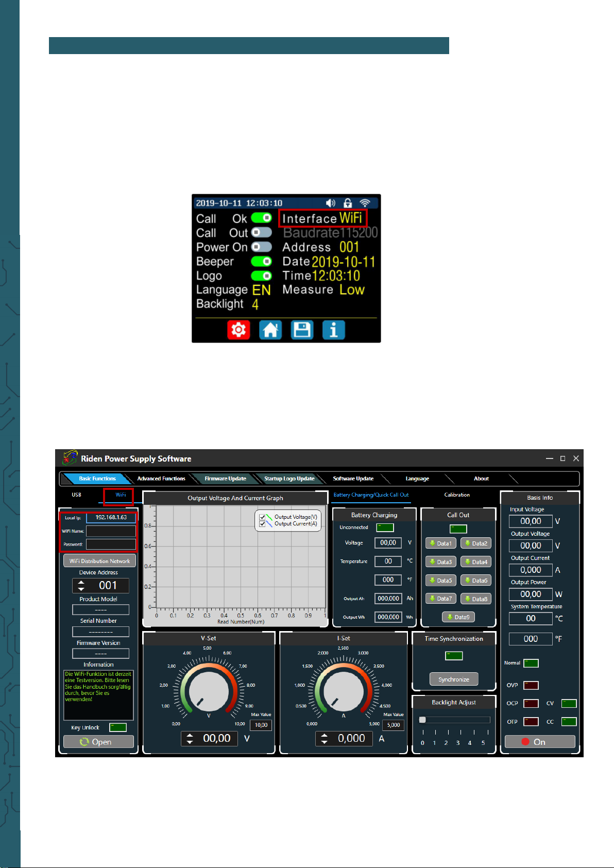Tap the info icon on device screen
This screenshot has height=868, width=614.
point(333,330)
